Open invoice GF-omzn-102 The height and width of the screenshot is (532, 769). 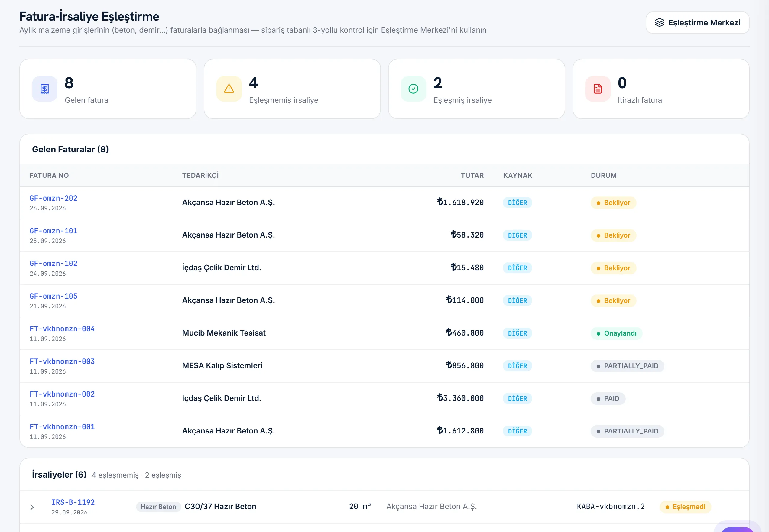pyautogui.click(x=54, y=264)
